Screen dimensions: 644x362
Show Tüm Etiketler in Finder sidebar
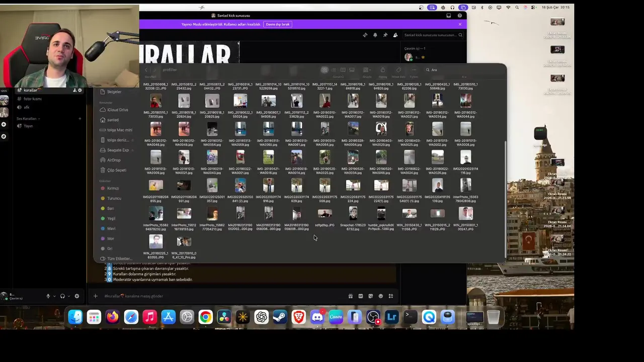(x=119, y=258)
